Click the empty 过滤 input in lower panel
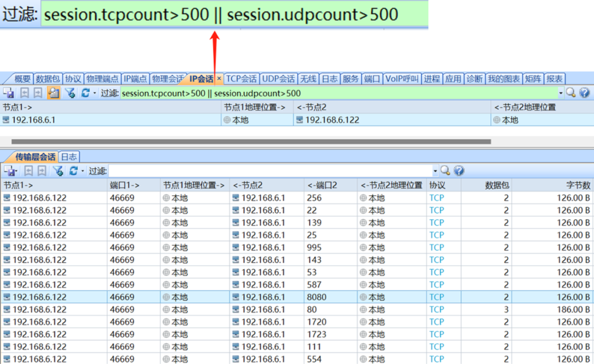Image resolution: width=594 pixels, height=364 pixels. coord(269,171)
